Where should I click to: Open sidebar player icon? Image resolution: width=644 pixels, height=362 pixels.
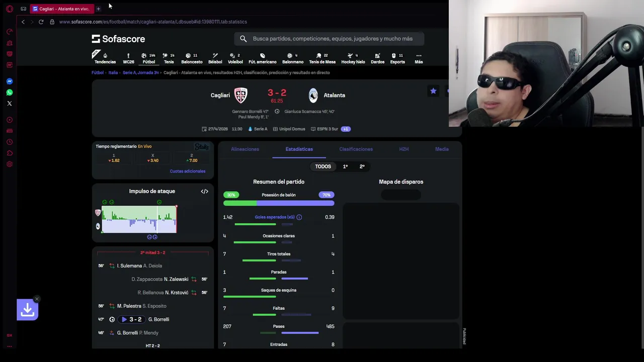pyautogui.click(x=9, y=120)
